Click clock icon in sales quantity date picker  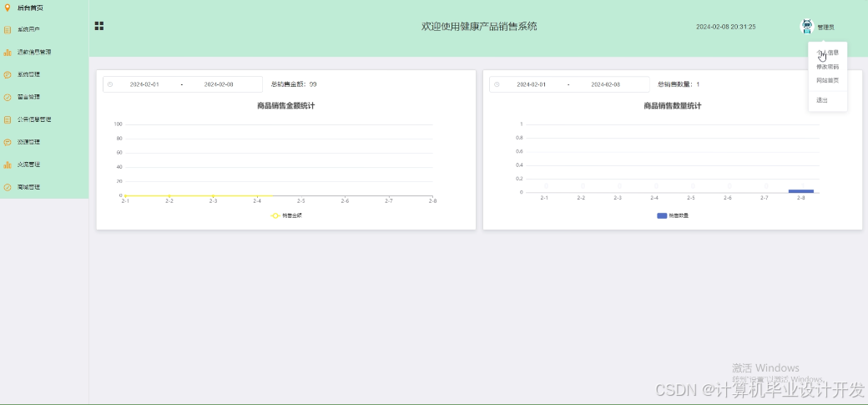(x=497, y=84)
